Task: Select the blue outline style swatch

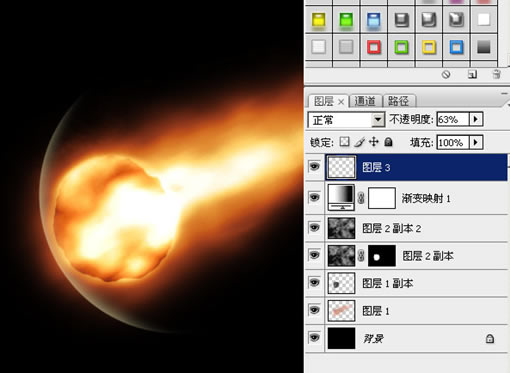Action: click(456, 47)
